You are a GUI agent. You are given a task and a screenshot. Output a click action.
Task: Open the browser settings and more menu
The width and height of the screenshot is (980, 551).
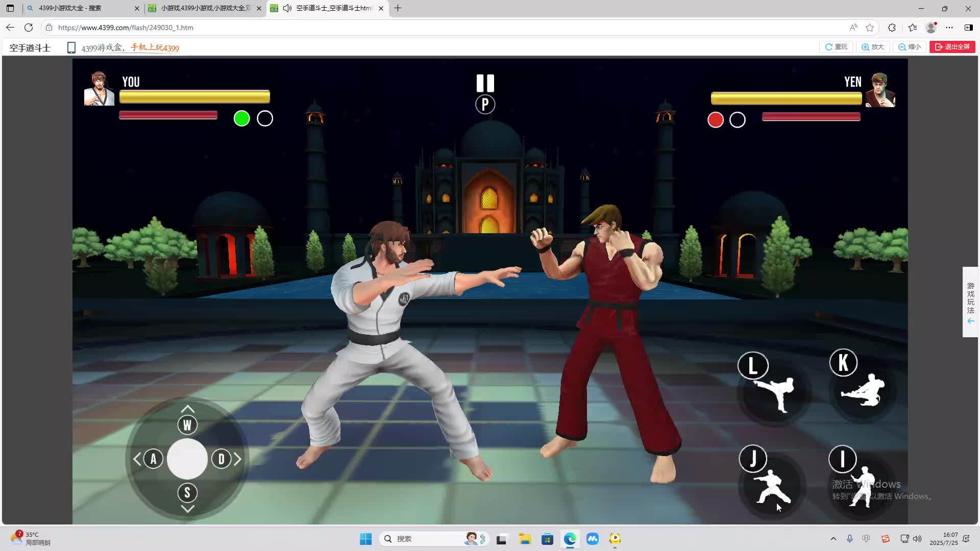coord(949,28)
